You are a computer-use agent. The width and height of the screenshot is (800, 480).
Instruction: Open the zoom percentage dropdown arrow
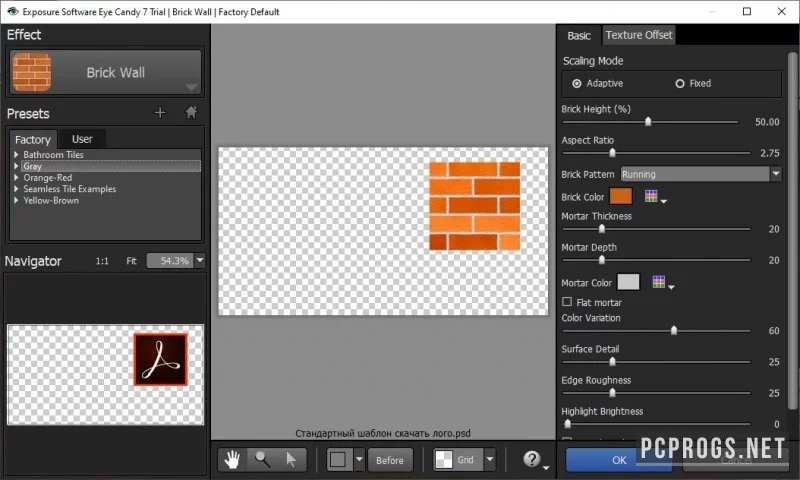[x=200, y=261]
